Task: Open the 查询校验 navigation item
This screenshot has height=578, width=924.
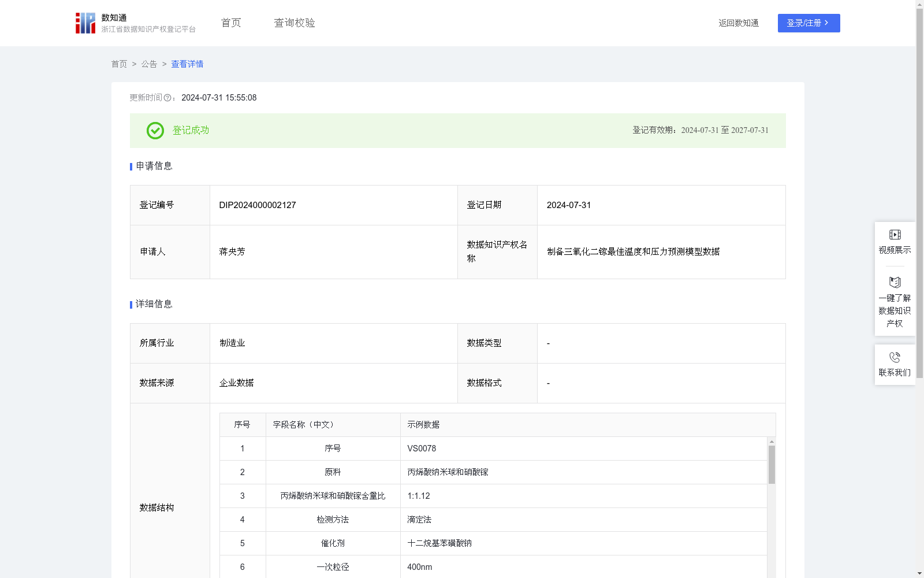Action: pyautogui.click(x=295, y=23)
